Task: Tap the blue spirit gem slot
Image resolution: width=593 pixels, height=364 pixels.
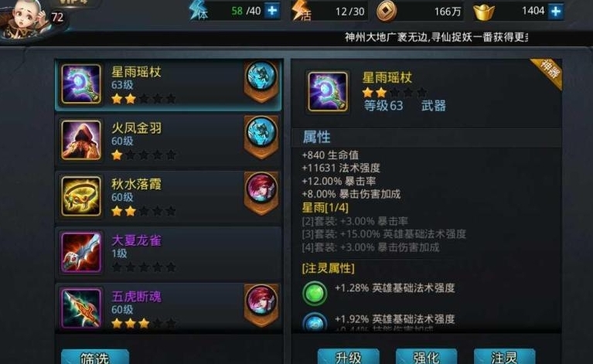Action: pyautogui.click(x=315, y=322)
